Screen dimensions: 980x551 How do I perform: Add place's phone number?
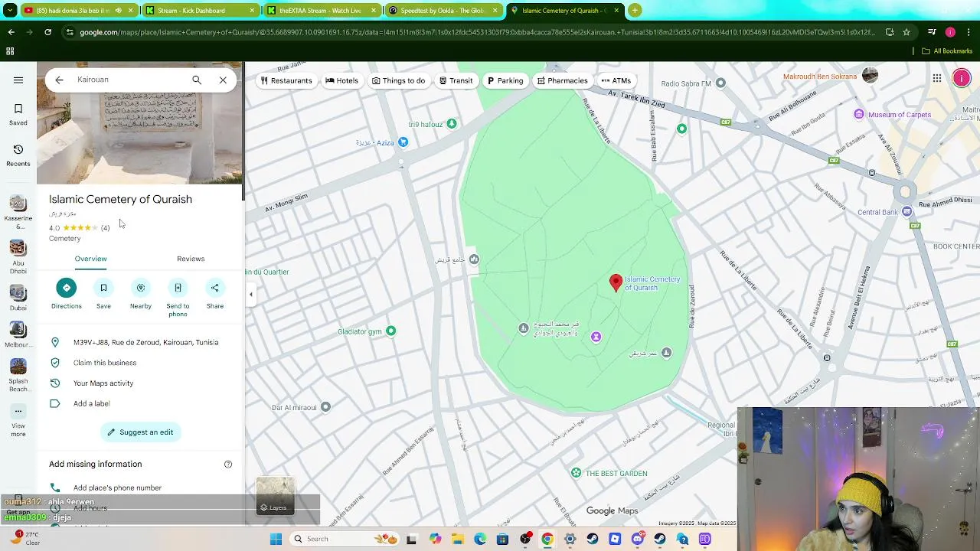141,487
